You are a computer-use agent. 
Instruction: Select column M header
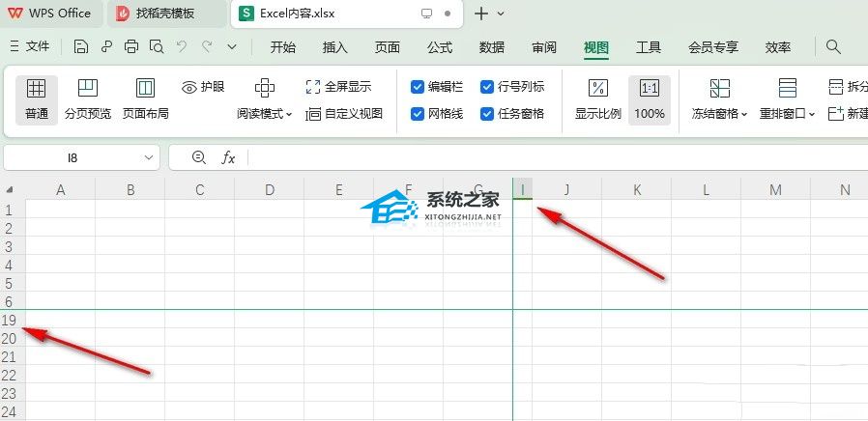pos(775,190)
